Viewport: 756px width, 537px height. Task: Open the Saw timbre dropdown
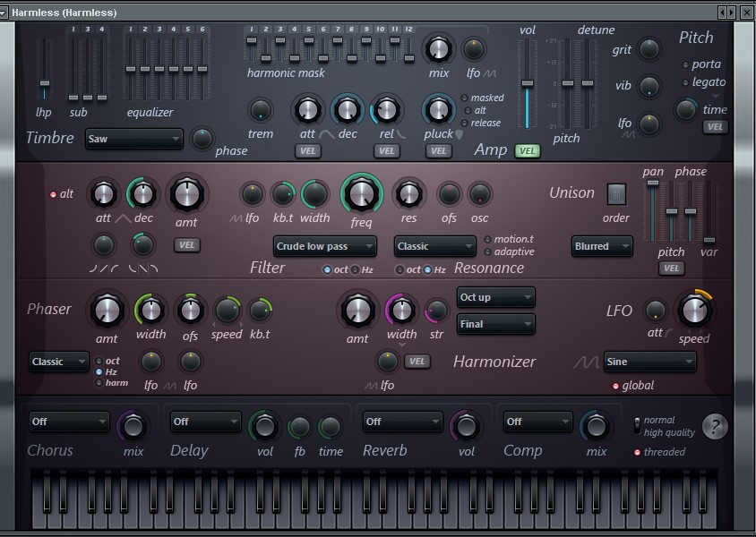(x=133, y=140)
